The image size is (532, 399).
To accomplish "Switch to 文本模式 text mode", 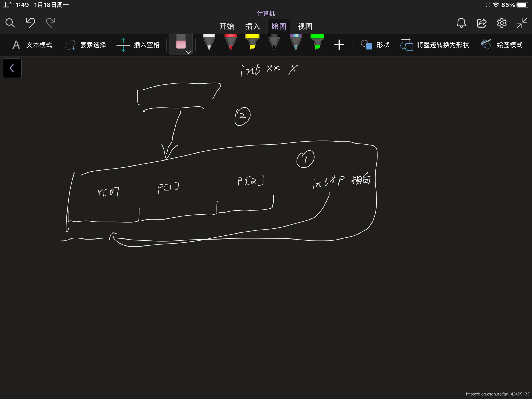I will [x=32, y=45].
